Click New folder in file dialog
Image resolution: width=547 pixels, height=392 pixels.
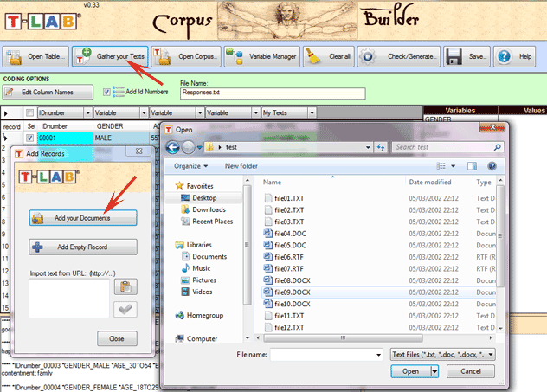click(x=241, y=165)
